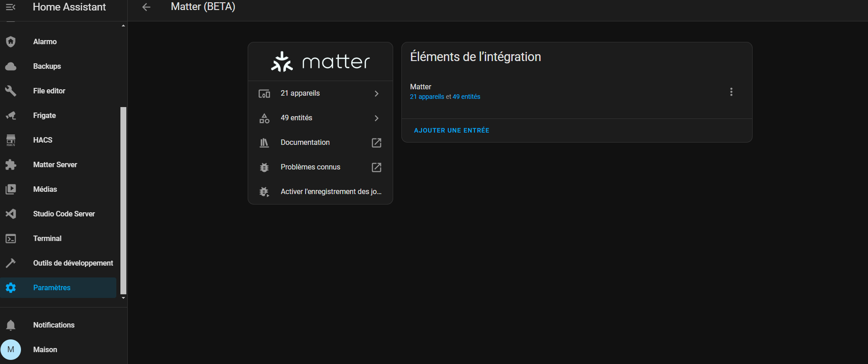This screenshot has height=364, width=868.
Task: Click the Frigate camera icon
Action: (x=10, y=115)
